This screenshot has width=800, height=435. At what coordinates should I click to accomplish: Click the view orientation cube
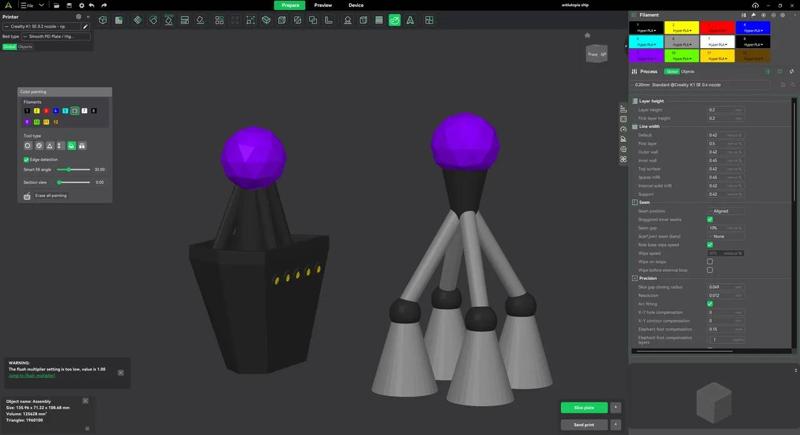(596, 54)
